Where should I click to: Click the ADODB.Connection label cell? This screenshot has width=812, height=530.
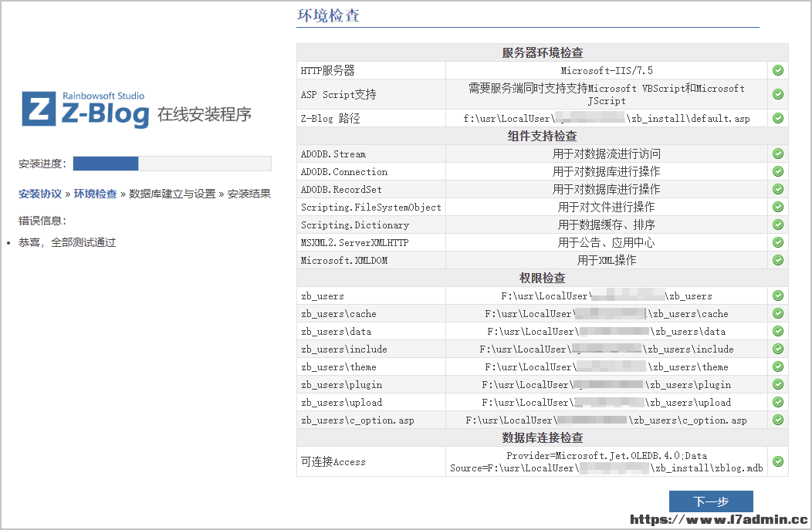(x=370, y=171)
